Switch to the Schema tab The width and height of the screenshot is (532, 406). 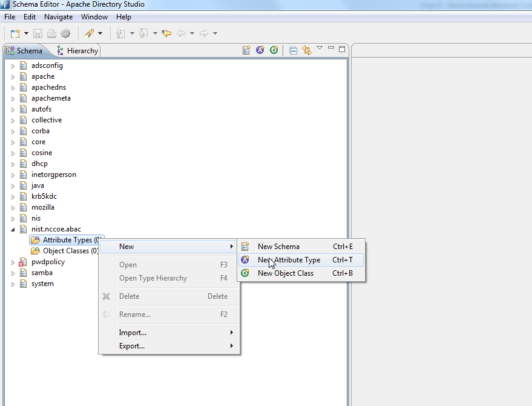[24, 51]
